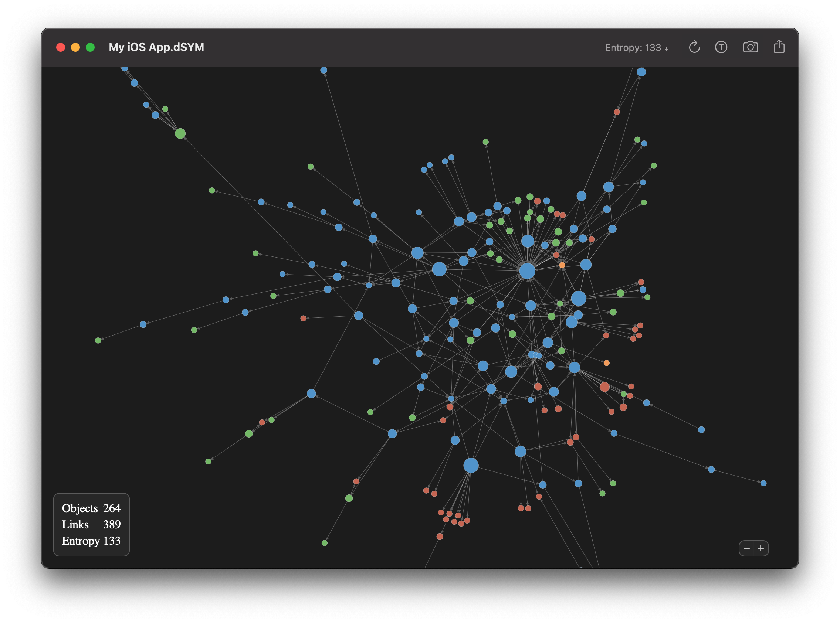Select the bottom-most green node
The image size is (840, 623).
point(325,543)
